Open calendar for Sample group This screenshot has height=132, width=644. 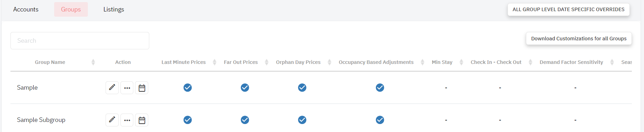142,88
